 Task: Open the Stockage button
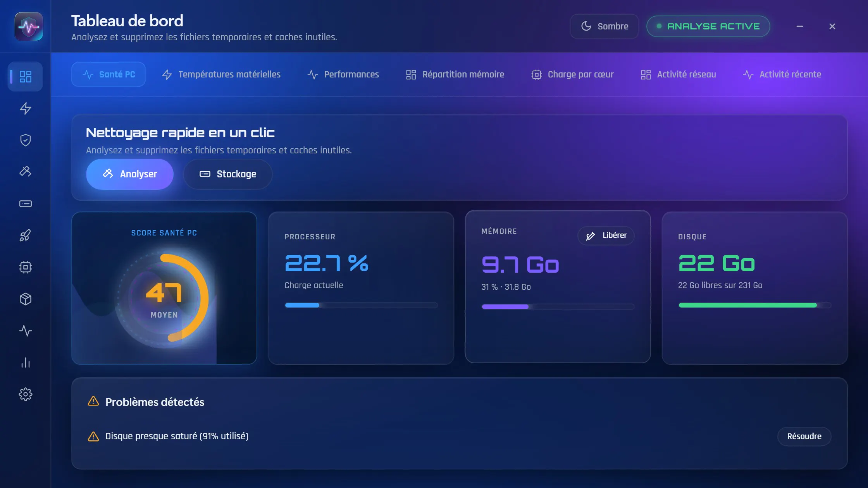227,174
